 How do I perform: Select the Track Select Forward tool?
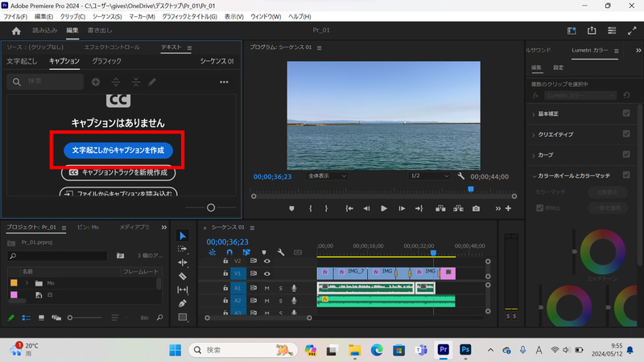click(x=183, y=249)
